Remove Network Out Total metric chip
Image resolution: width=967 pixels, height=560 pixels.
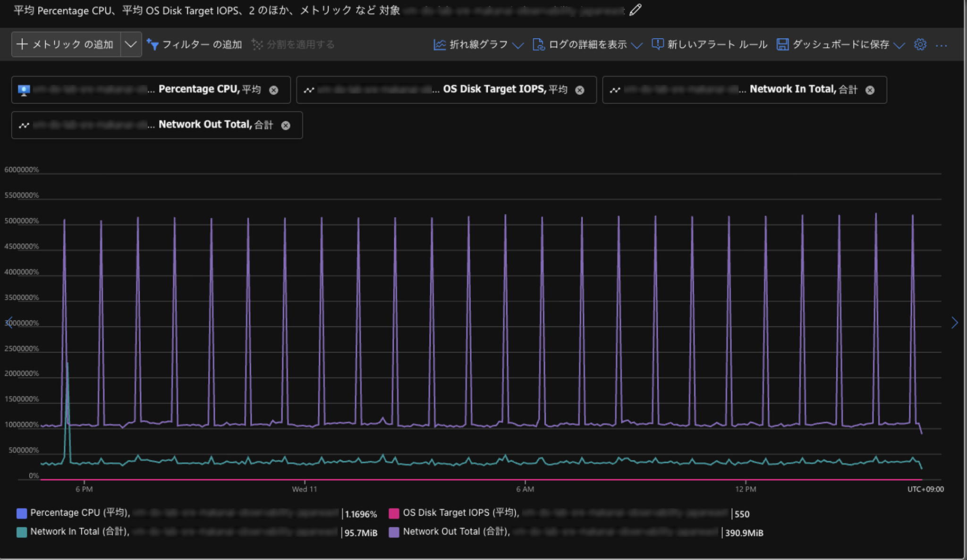(286, 126)
